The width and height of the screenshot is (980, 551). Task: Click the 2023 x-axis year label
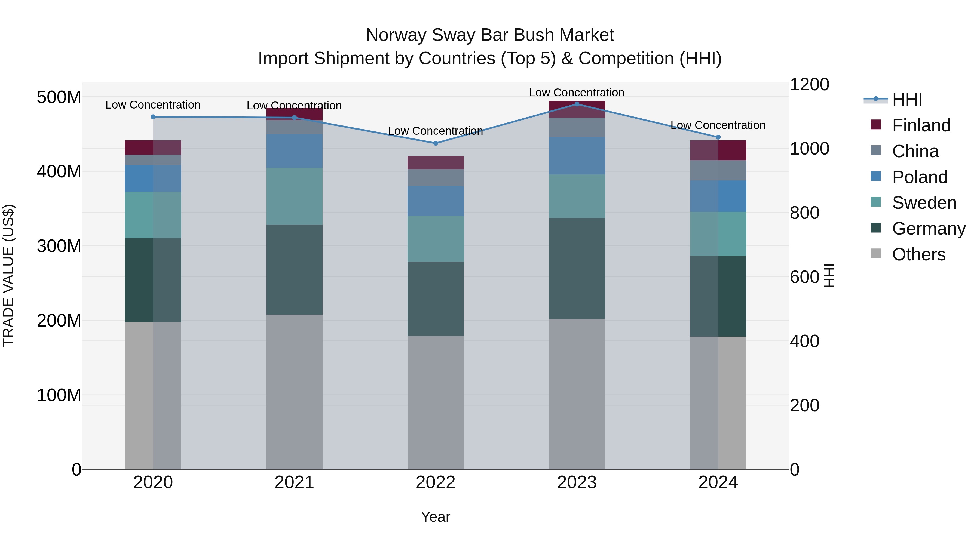pyautogui.click(x=577, y=482)
